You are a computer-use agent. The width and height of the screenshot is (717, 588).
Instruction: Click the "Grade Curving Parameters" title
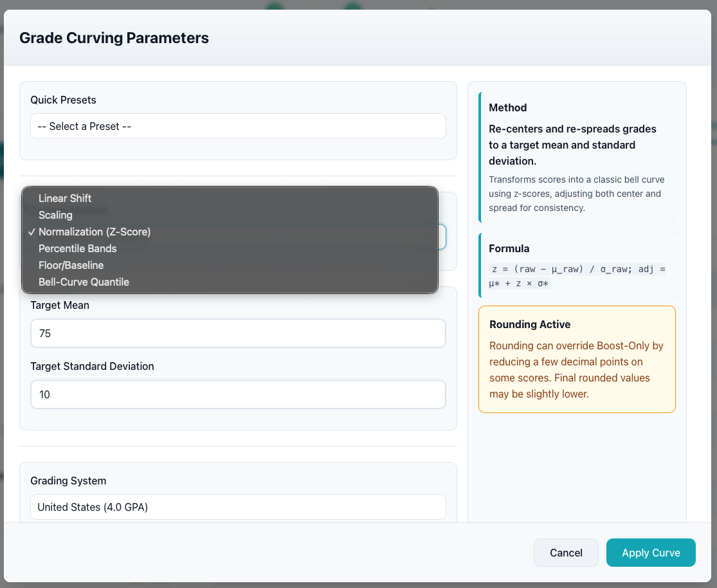tap(114, 38)
